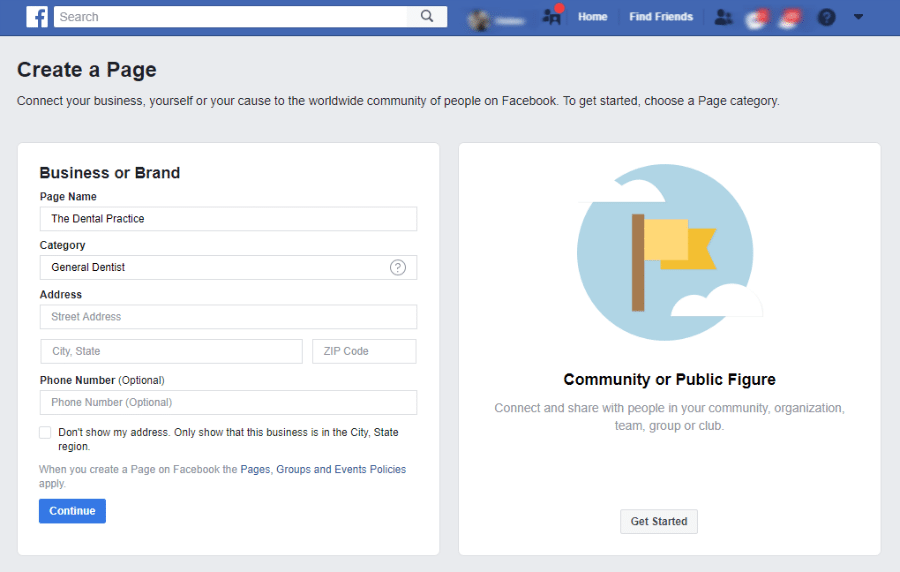
Task: Open the friend suggestions icon with red dot
Action: (x=552, y=17)
